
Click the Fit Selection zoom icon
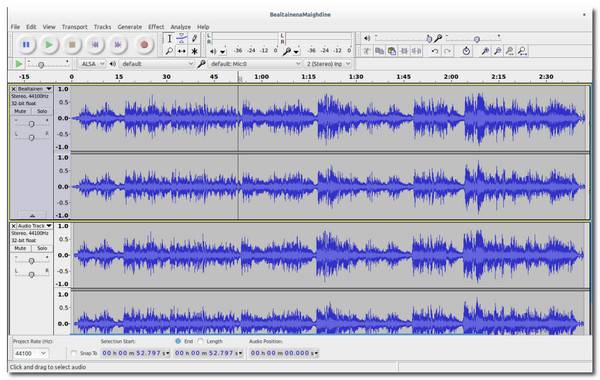coord(510,51)
